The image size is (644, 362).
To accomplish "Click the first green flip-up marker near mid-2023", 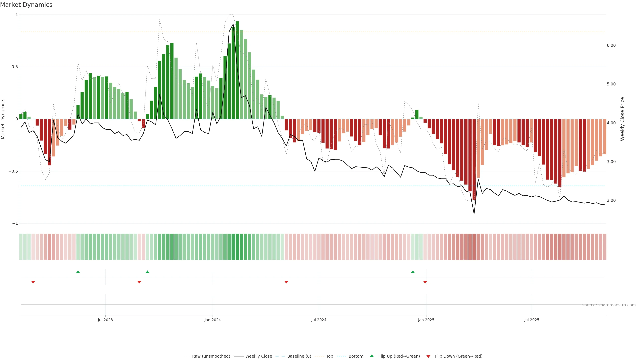I will coord(78,272).
